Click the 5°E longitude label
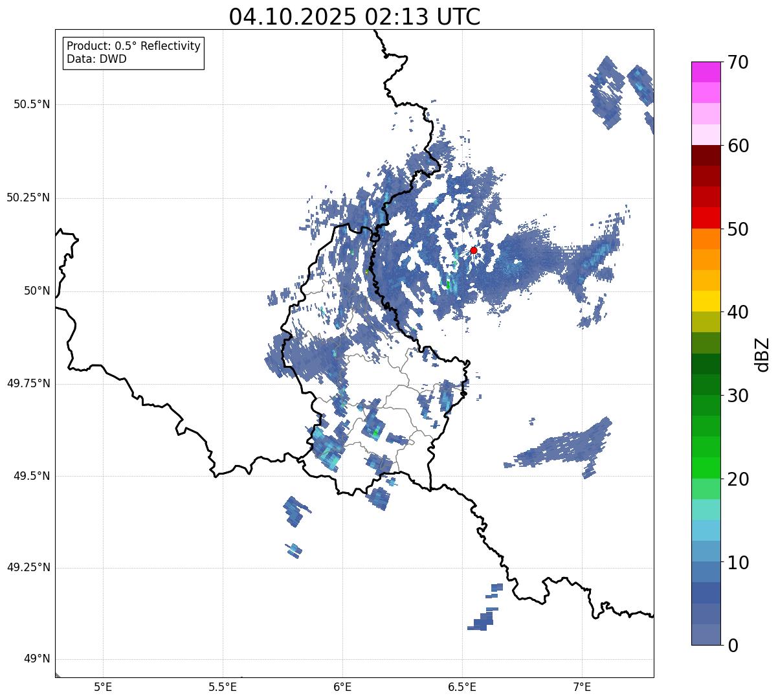The image size is (778, 700). pyautogui.click(x=103, y=686)
